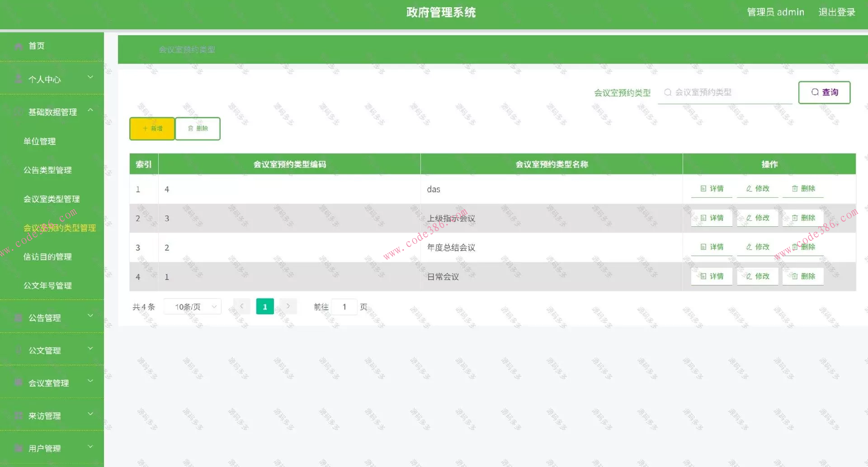The image size is (868, 467).
Task: Click the 删除 button for 上级指示会议
Action: pyautogui.click(x=803, y=218)
